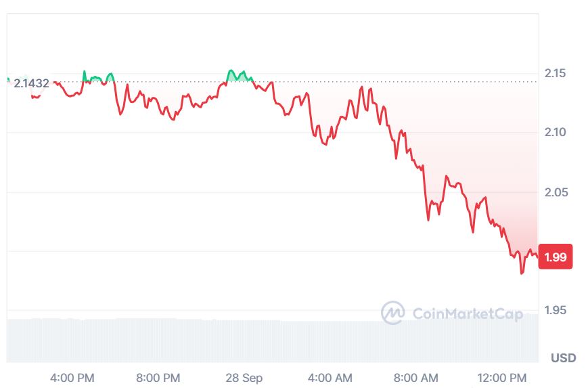588x388 pixels.
Task: Select the 8:00 PM time marker
Action: tap(158, 377)
